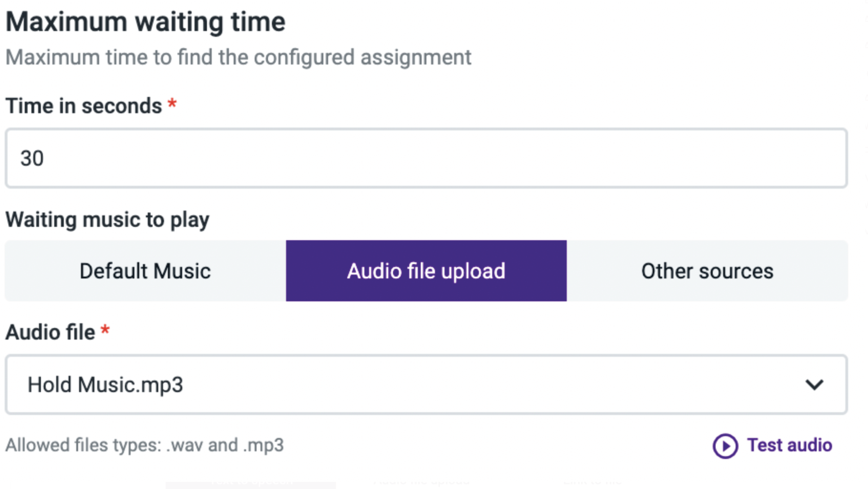Image resolution: width=868 pixels, height=489 pixels.
Task: Switch to Audio file upload tab
Action: 426,271
